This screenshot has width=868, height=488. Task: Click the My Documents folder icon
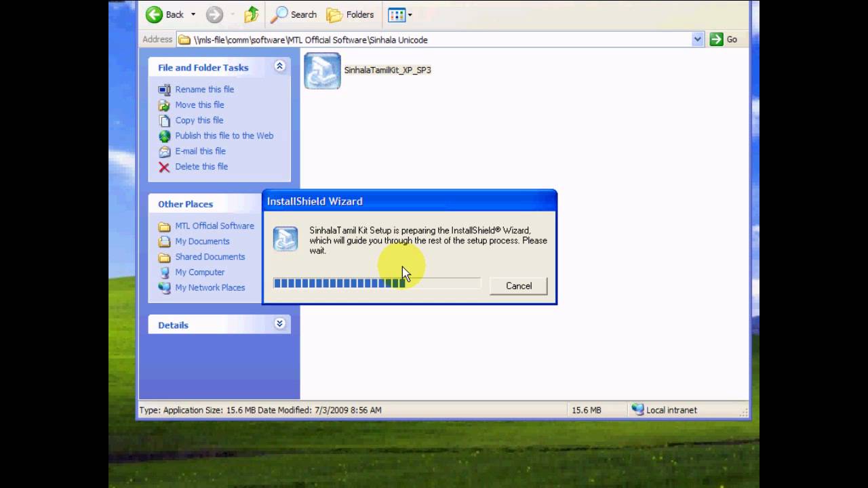[164, 242]
